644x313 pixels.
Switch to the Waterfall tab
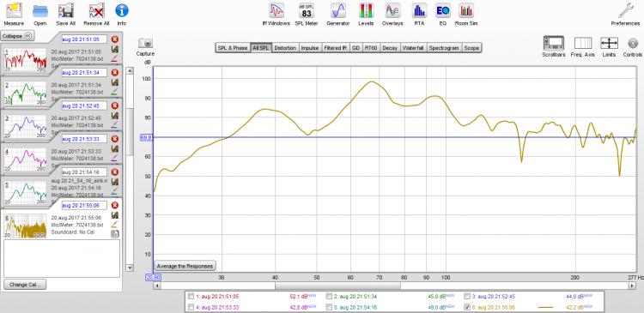(413, 48)
